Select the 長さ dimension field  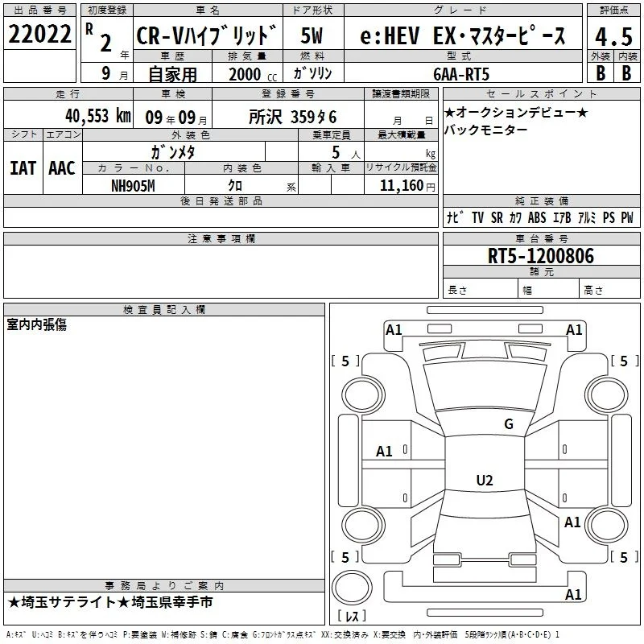click(x=481, y=290)
